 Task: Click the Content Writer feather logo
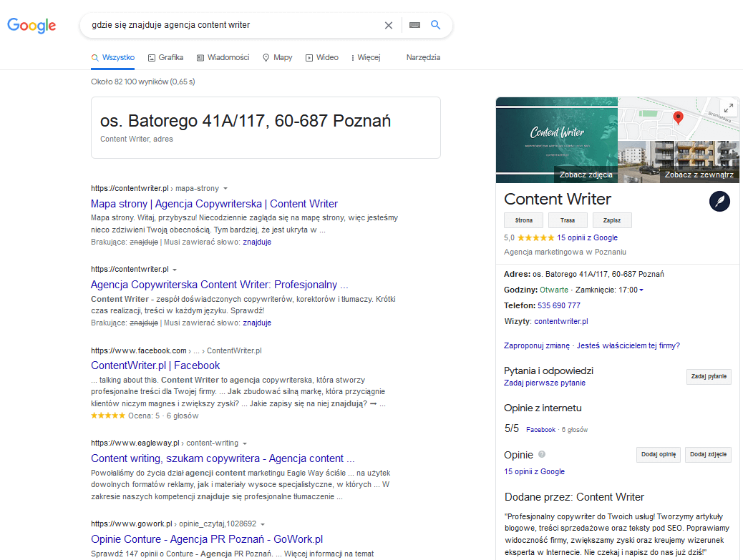(x=719, y=201)
